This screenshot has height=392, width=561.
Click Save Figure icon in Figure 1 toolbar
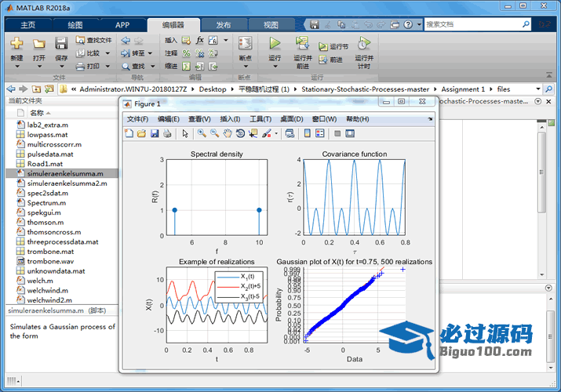[155, 133]
